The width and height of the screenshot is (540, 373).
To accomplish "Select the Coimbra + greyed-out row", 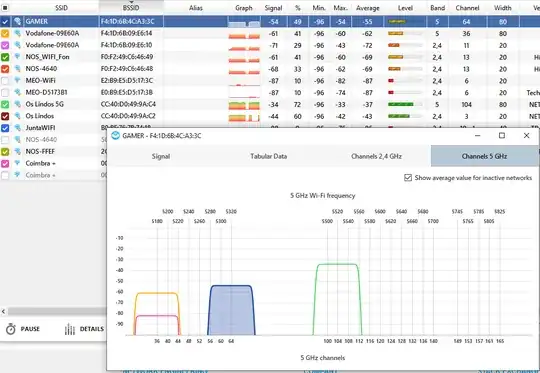I will (x=53, y=175).
